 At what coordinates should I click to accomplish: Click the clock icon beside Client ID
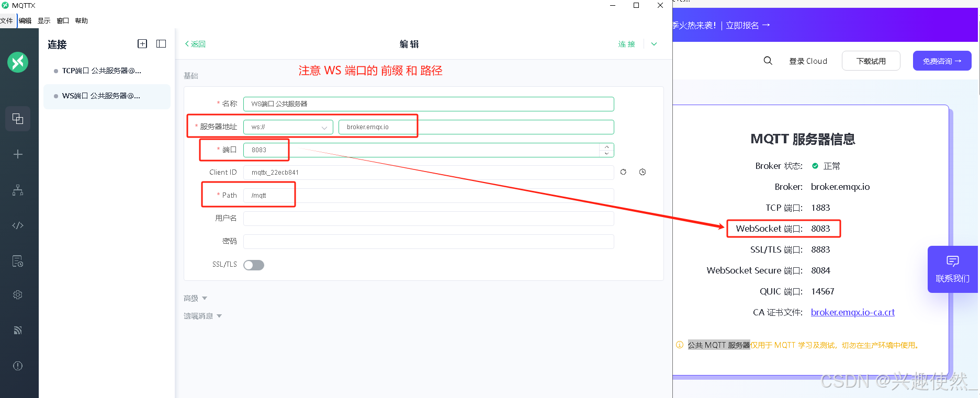click(x=643, y=172)
